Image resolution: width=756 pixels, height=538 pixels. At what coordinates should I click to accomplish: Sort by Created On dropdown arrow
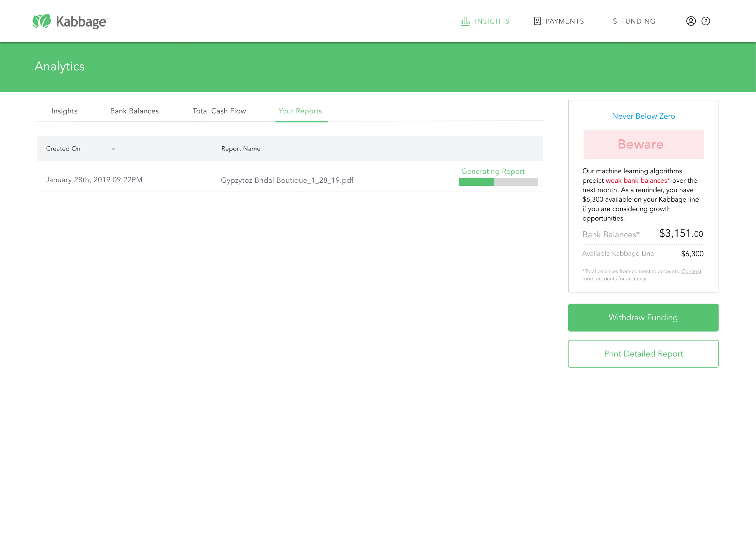click(x=113, y=149)
